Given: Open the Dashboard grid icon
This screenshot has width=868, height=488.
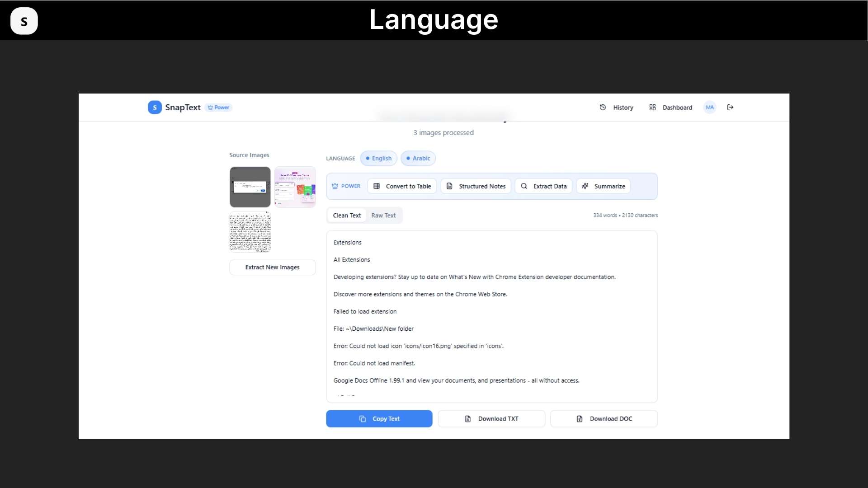Looking at the screenshot, I should 652,108.
